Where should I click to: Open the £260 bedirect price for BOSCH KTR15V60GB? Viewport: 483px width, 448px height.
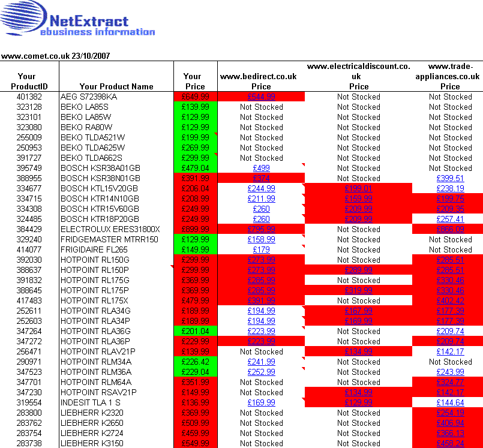coord(261,209)
